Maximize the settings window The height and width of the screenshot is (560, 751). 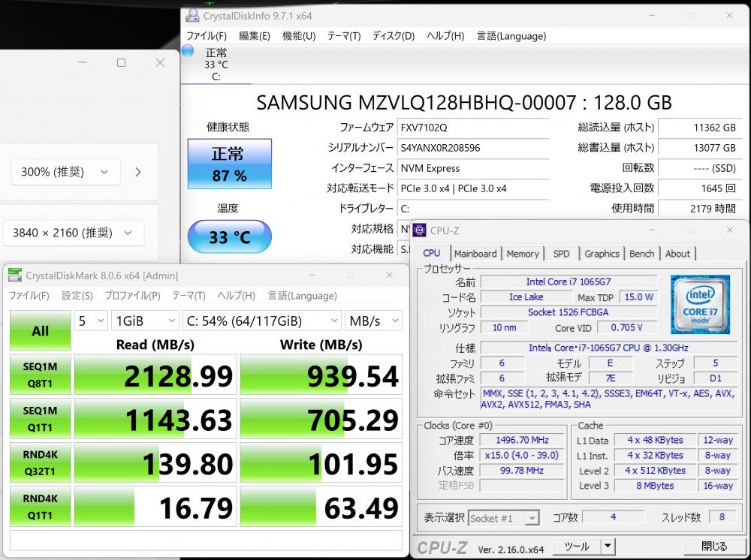coord(121,63)
